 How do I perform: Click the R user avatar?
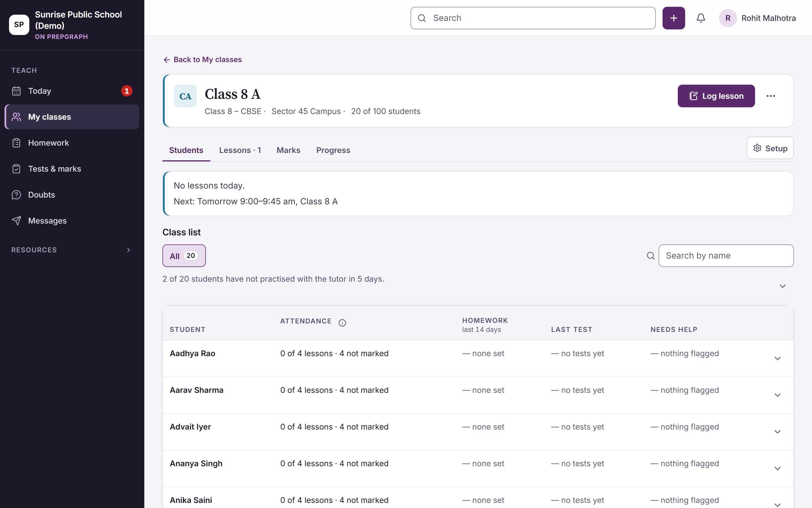click(727, 18)
